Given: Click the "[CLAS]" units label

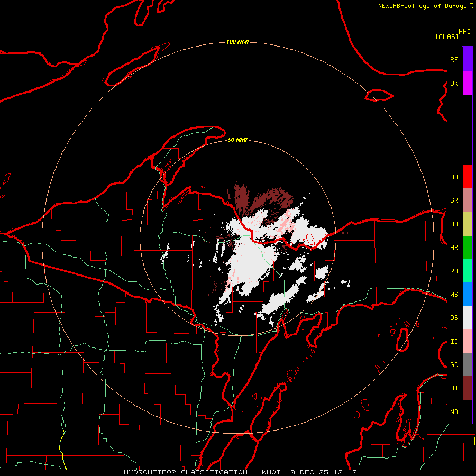Looking at the screenshot, I should pos(447,36).
